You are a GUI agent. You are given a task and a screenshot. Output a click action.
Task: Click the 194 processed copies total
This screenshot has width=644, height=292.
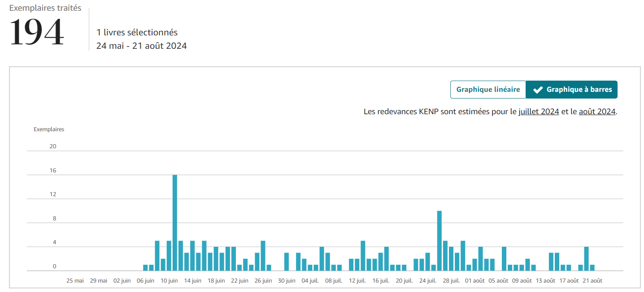(x=37, y=33)
